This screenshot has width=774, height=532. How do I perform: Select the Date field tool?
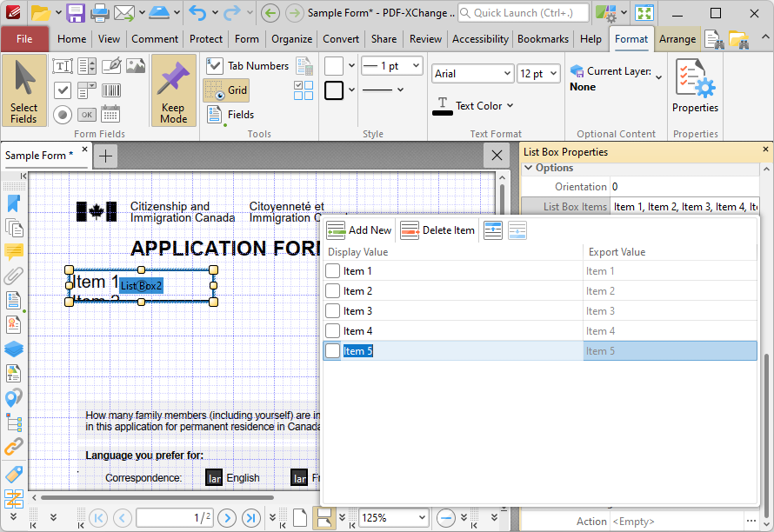coord(111,115)
